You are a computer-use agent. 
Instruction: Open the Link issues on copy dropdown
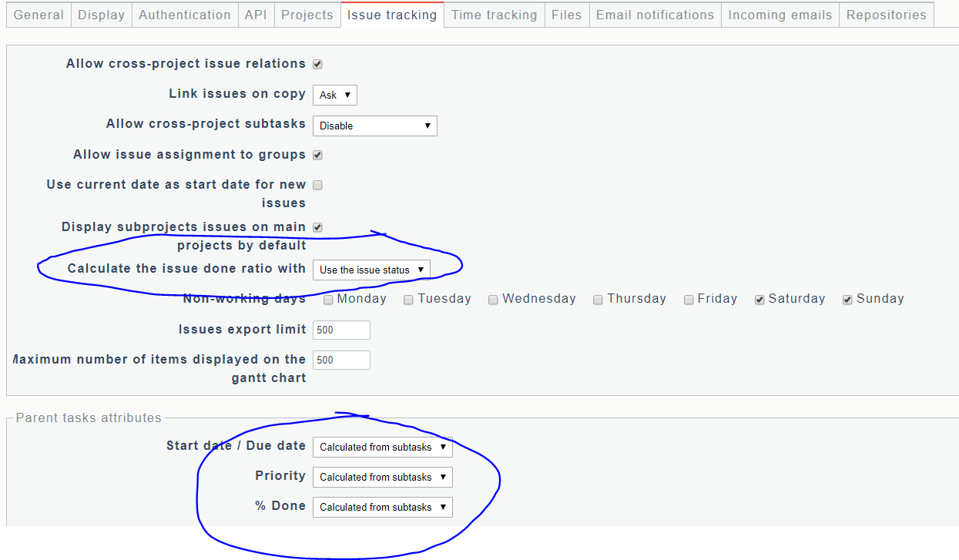pyautogui.click(x=335, y=95)
